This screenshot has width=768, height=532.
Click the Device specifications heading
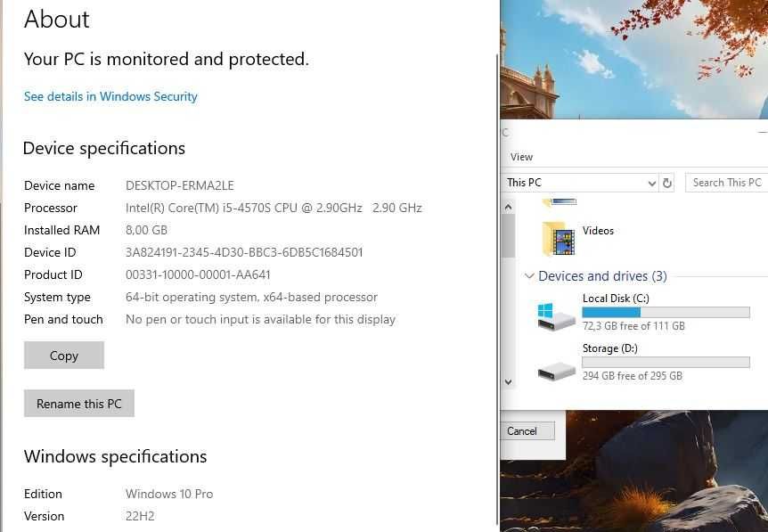104,148
